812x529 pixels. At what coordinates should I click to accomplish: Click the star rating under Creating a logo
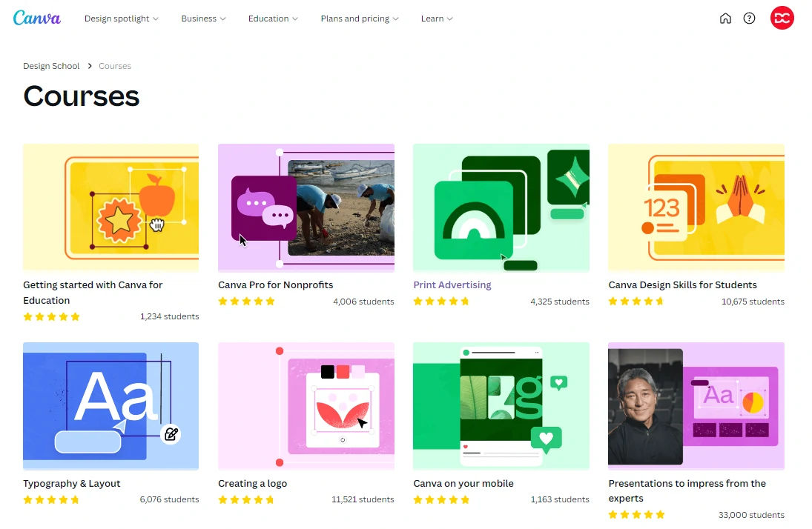click(246, 499)
